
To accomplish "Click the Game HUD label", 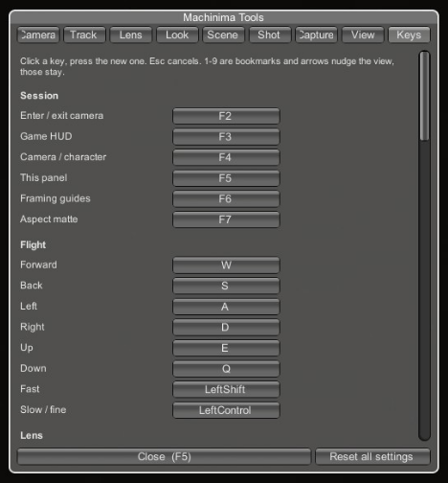I will (x=46, y=136).
